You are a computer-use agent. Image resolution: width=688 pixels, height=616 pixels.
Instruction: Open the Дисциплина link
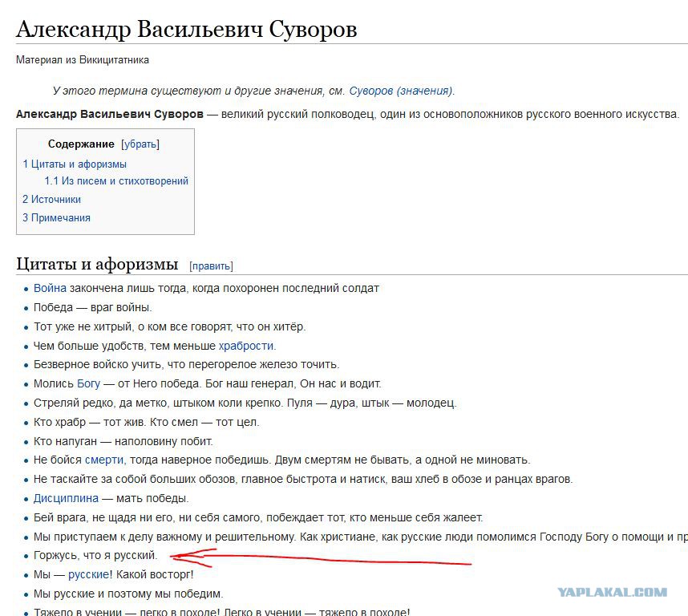(66, 498)
